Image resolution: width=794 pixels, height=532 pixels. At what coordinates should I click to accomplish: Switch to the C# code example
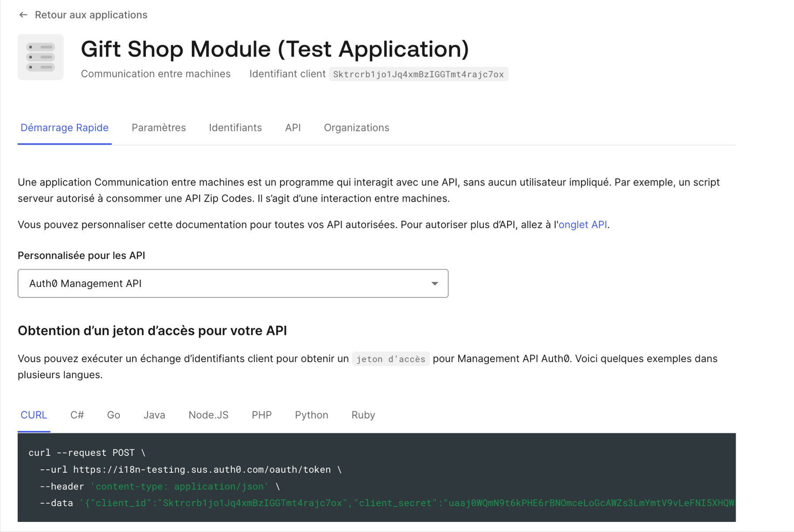point(77,415)
